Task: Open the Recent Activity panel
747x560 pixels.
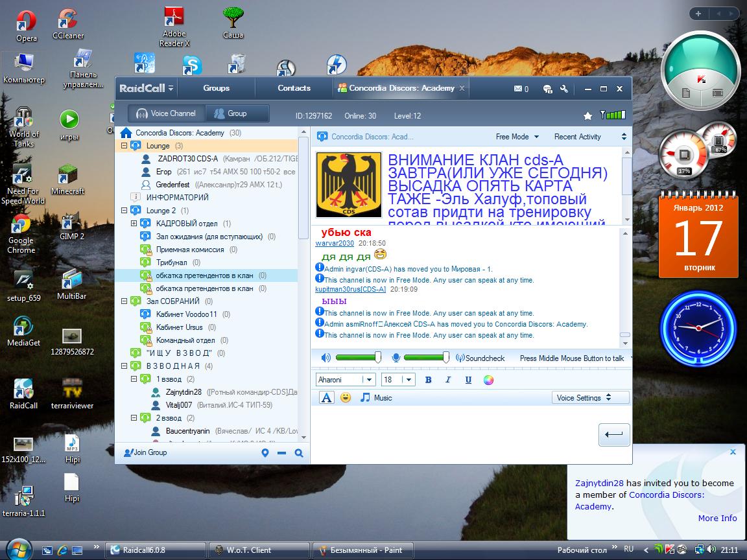Action: pos(577,137)
